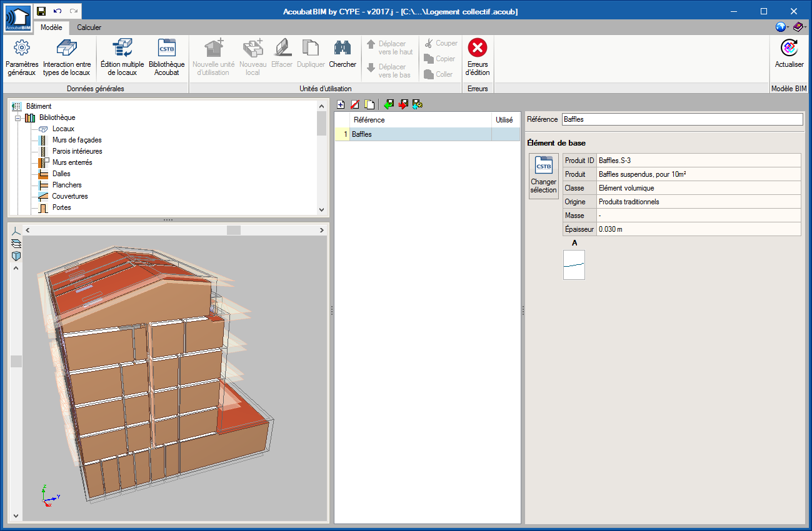Select Parois intérieures in the tree

point(77,151)
